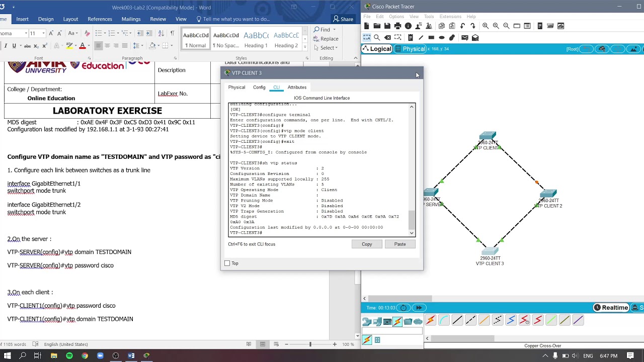Open Change Case dropdown in Word
The image size is (644, 362).
[73, 33]
